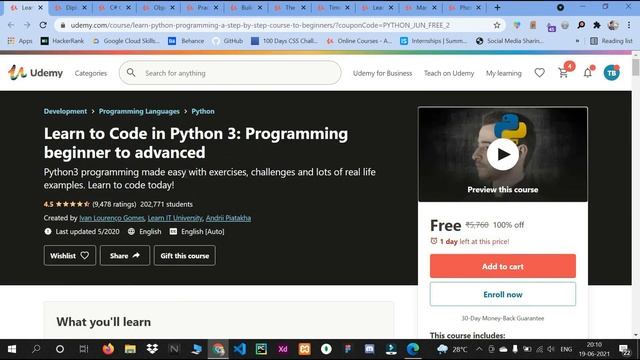640x360 pixels.
Task: Open the Chrome extensions puzzle icon
Action: (597, 25)
